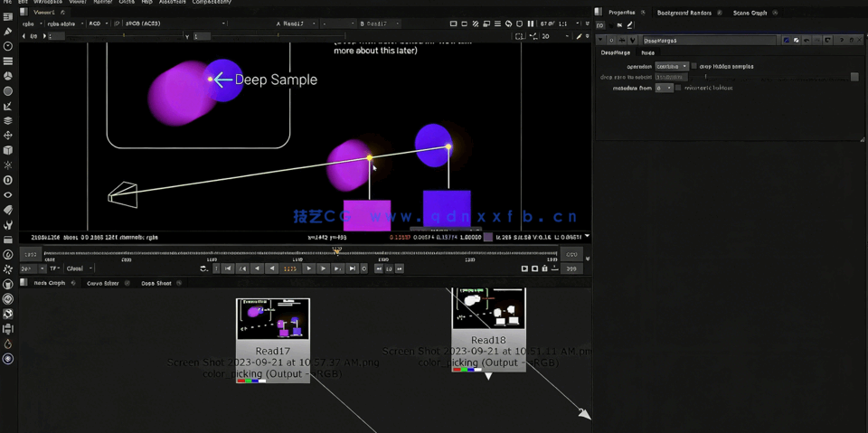This screenshot has width=868, height=433.
Task: Enable drop hidden samples checkbox
Action: point(694,66)
